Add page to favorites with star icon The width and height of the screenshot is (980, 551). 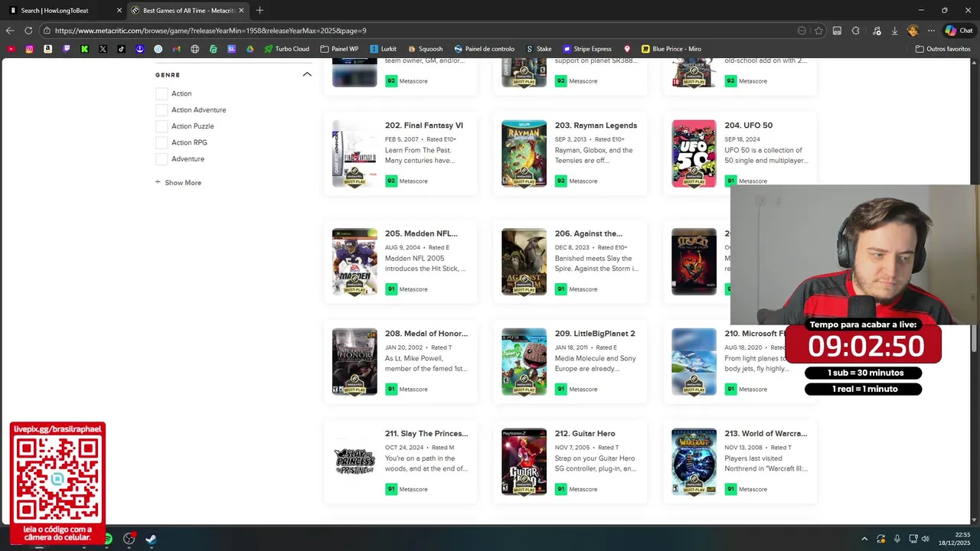(x=818, y=31)
